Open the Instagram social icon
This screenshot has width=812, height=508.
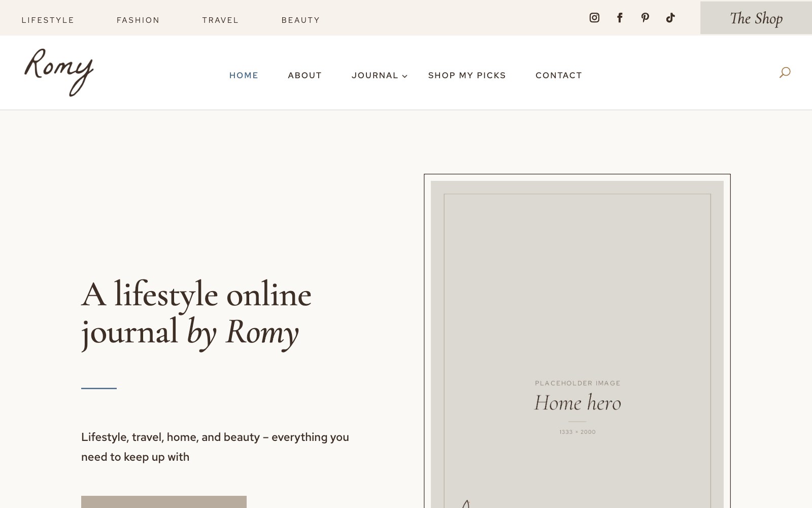(594, 18)
